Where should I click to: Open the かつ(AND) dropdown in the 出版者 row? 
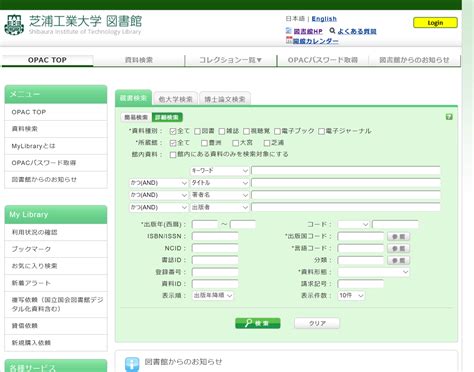tap(159, 207)
